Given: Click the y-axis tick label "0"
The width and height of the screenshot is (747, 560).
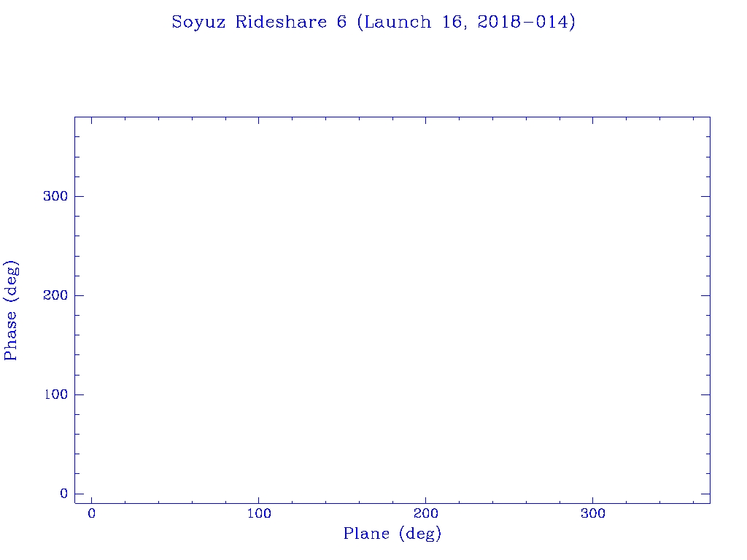Looking at the screenshot, I should (63, 494).
